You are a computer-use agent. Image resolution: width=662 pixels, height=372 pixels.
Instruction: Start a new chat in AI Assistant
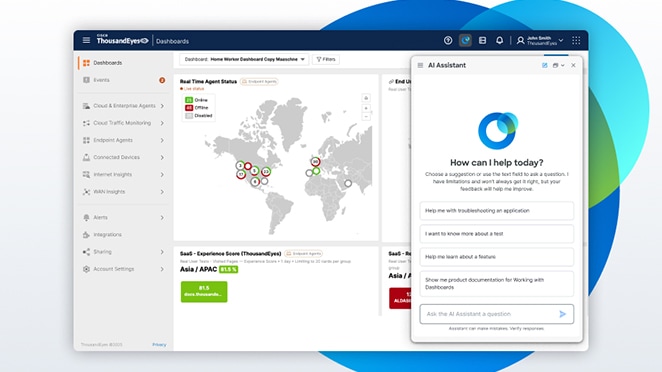coord(545,65)
